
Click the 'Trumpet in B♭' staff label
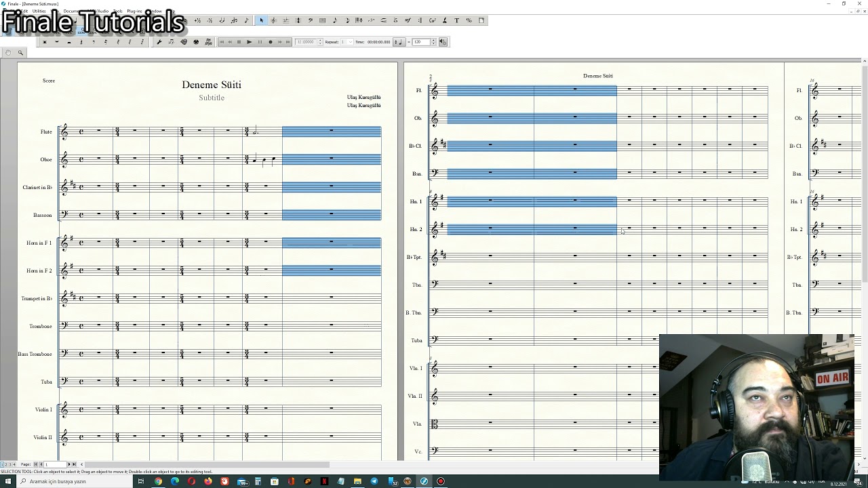[x=37, y=298]
